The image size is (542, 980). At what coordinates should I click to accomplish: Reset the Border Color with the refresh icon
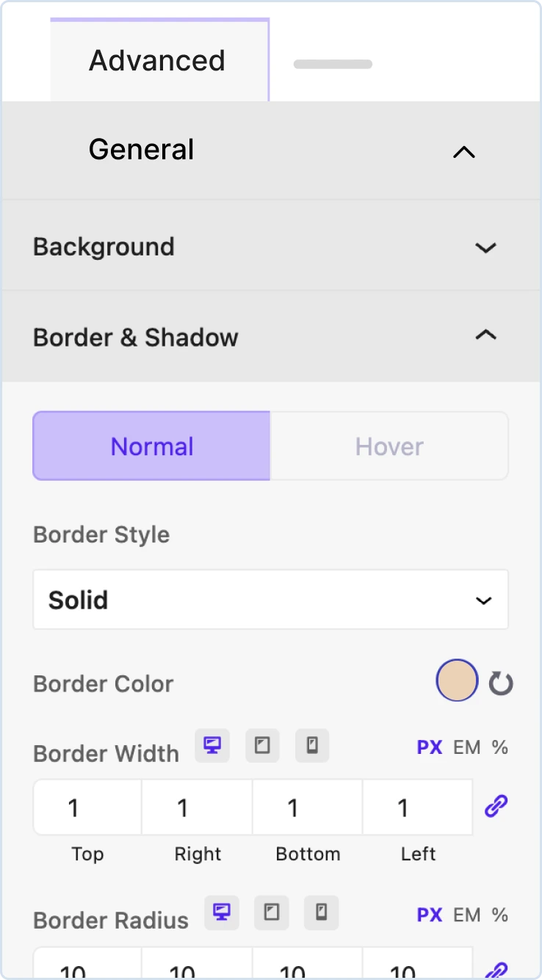pos(501,683)
